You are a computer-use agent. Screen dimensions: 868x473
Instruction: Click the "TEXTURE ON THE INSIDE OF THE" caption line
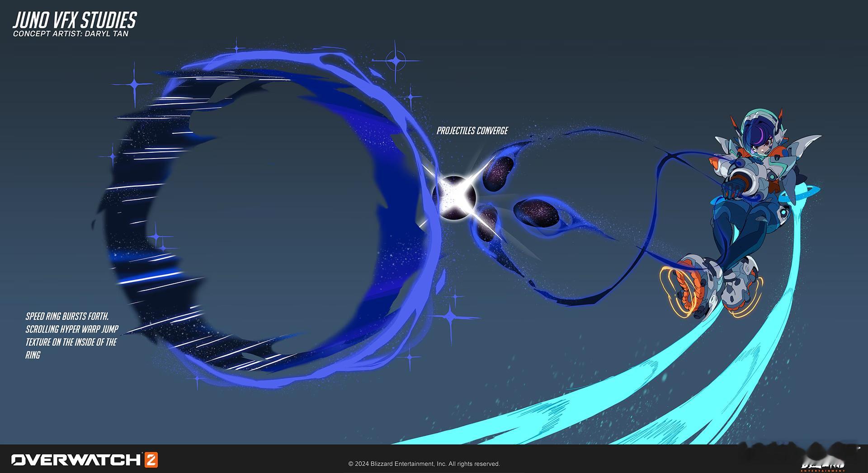click(71, 342)
